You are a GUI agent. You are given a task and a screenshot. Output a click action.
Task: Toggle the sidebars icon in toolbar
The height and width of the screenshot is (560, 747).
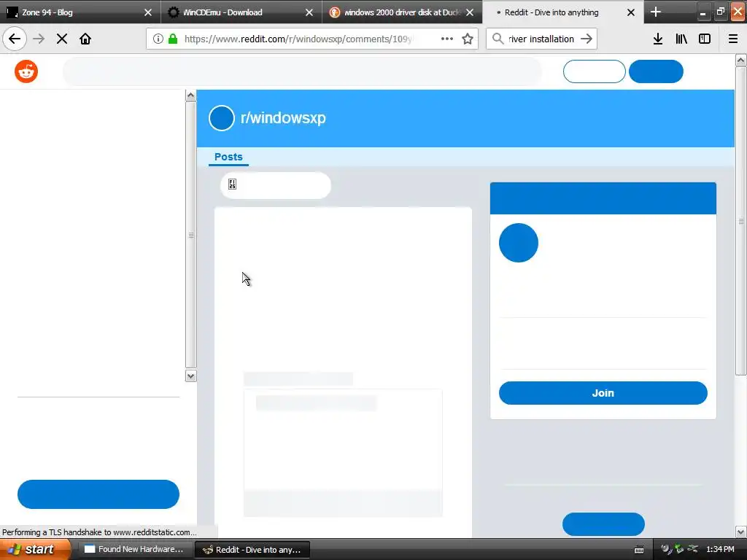click(705, 39)
